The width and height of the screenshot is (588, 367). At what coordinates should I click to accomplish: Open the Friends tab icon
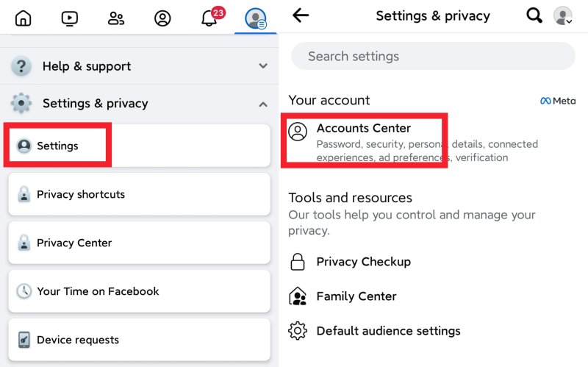tap(116, 18)
